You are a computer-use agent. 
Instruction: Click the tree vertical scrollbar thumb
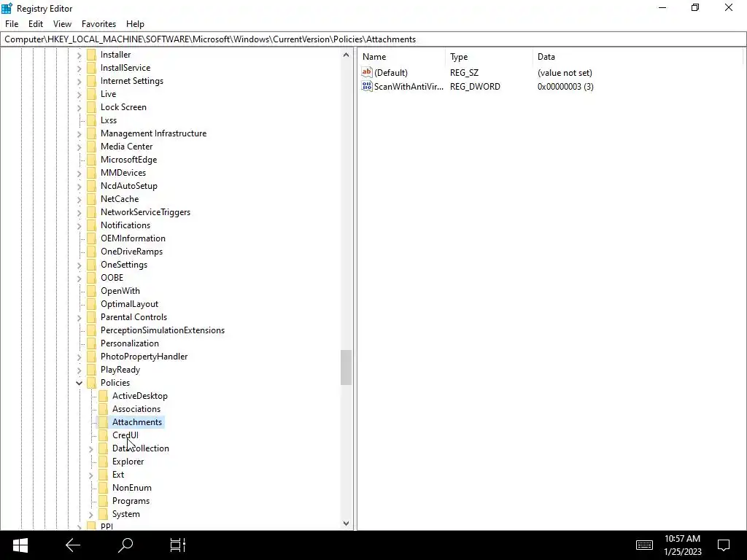point(346,367)
